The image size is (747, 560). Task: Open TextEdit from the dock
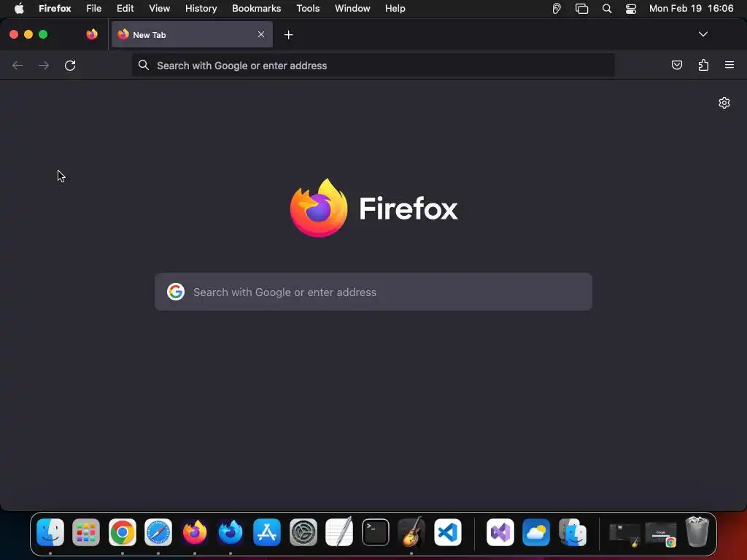pyautogui.click(x=339, y=532)
